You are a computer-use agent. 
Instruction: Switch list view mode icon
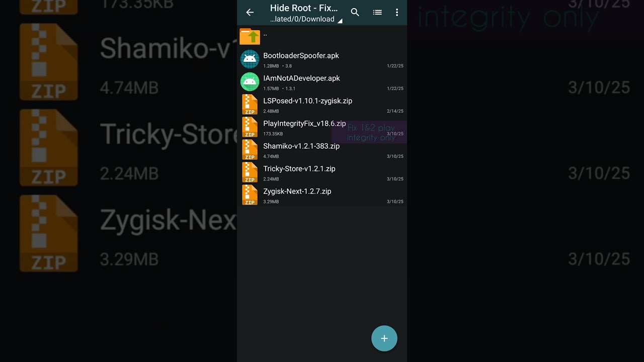377,13
